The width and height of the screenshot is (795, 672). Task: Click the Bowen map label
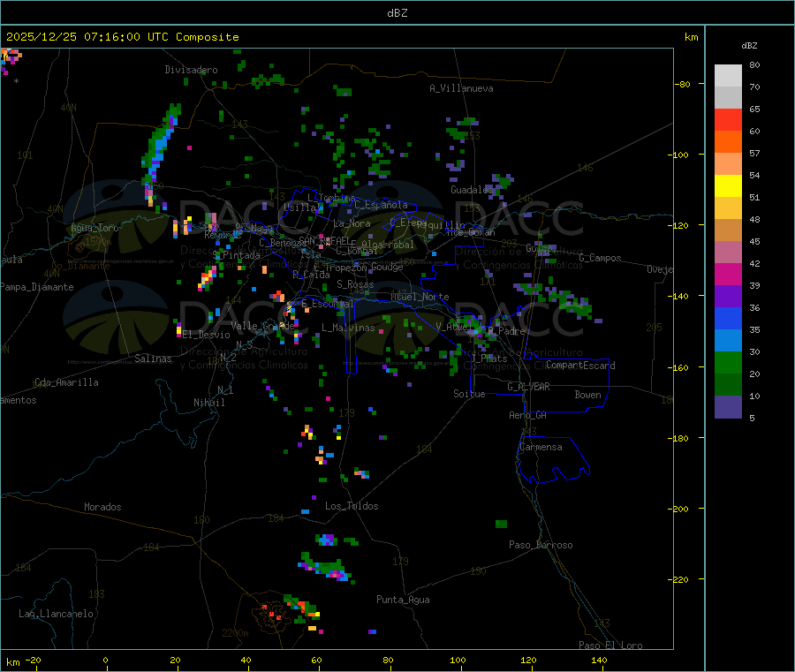588,395
